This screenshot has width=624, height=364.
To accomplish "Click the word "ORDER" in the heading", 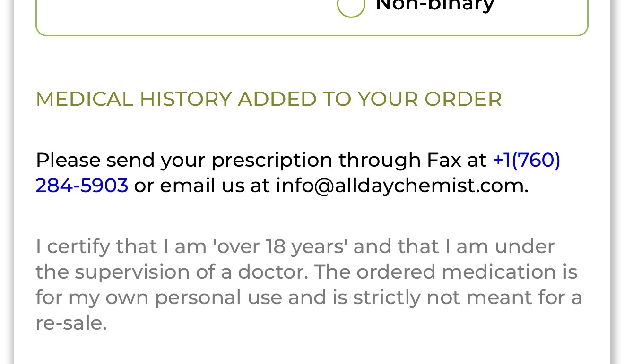I will click(x=463, y=99).
